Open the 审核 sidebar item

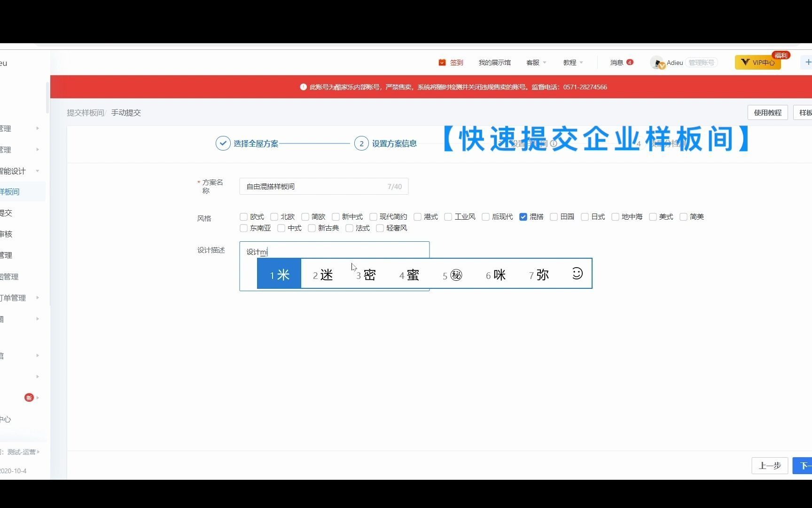tap(7, 234)
